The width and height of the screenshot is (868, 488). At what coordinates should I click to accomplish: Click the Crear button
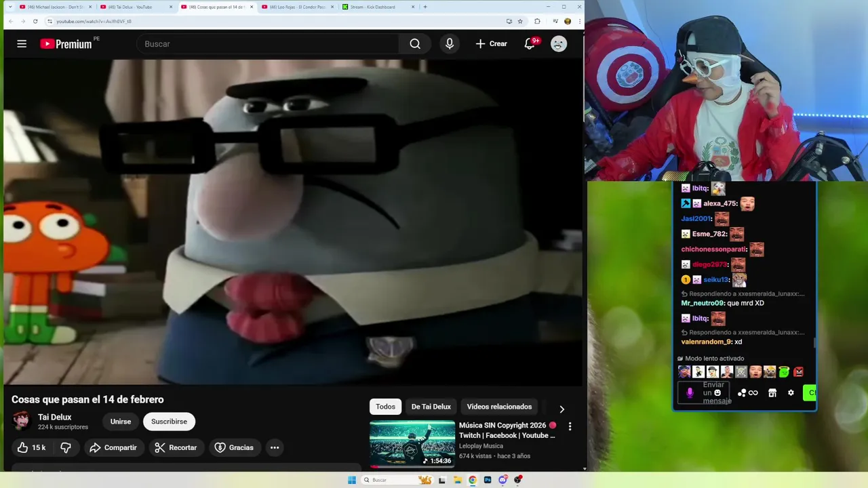click(x=491, y=44)
